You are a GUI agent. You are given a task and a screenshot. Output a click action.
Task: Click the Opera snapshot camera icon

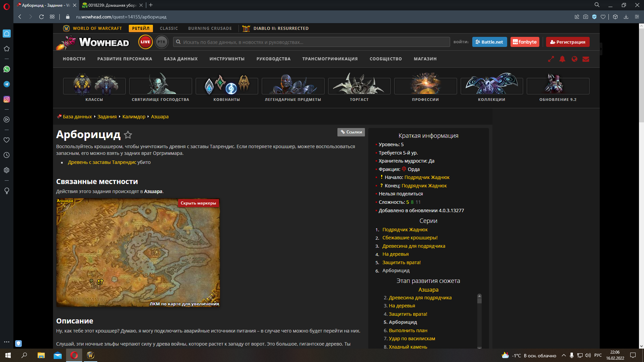point(586,17)
